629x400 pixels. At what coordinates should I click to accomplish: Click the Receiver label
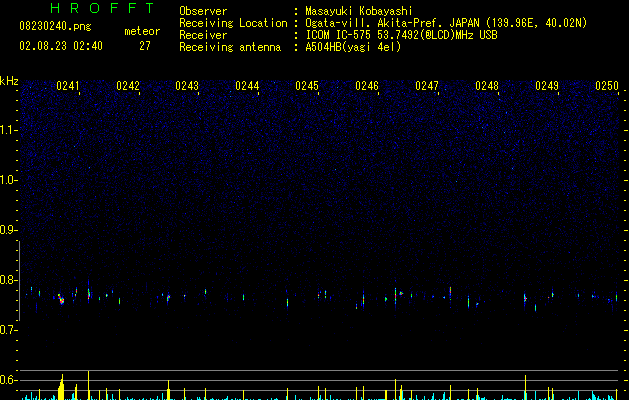(x=203, y=35)
